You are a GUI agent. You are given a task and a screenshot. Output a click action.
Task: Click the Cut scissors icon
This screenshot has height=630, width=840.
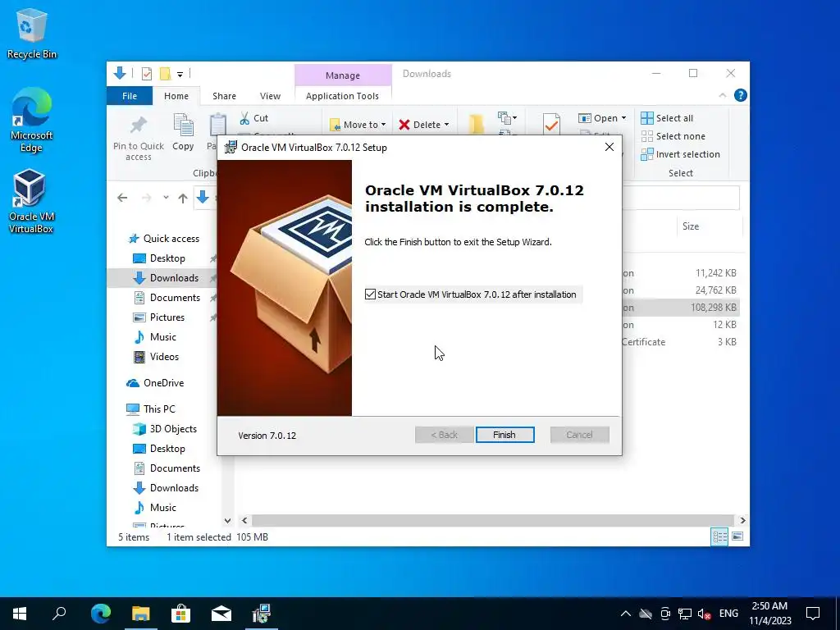pos(244,118)
